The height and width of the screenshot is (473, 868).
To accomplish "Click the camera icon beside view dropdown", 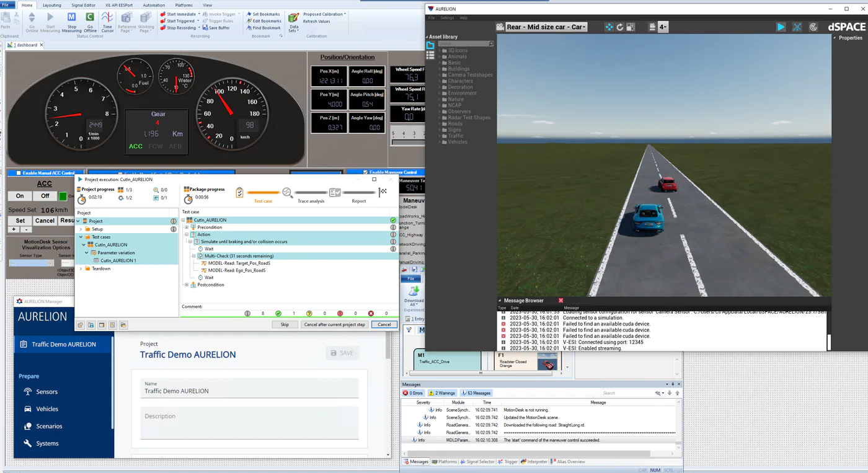I will coord(500,27).
